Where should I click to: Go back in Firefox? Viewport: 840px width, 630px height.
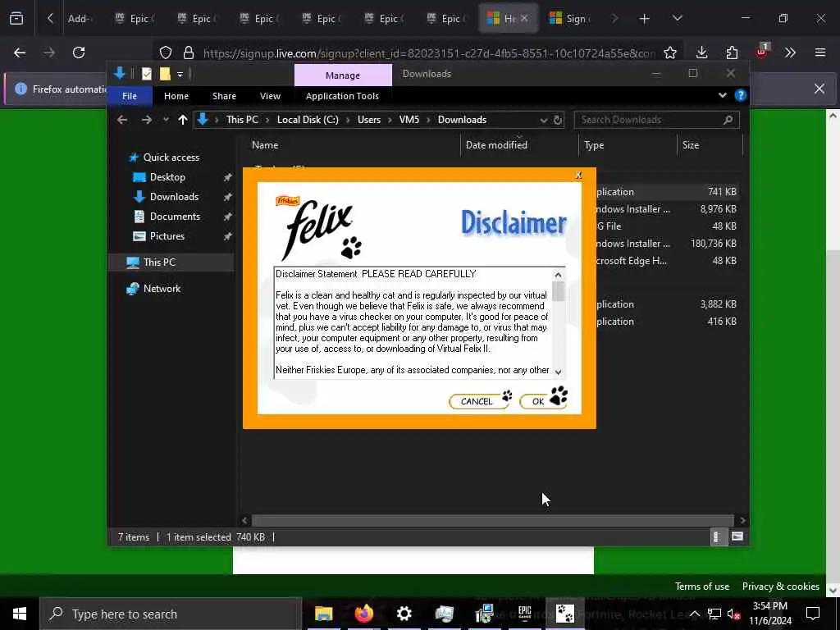coord(20,52)
